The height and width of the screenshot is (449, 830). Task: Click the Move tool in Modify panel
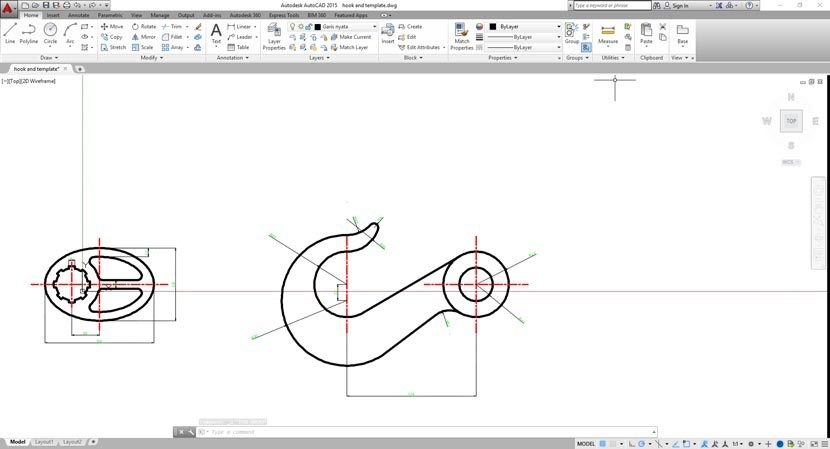coord(112,26)
